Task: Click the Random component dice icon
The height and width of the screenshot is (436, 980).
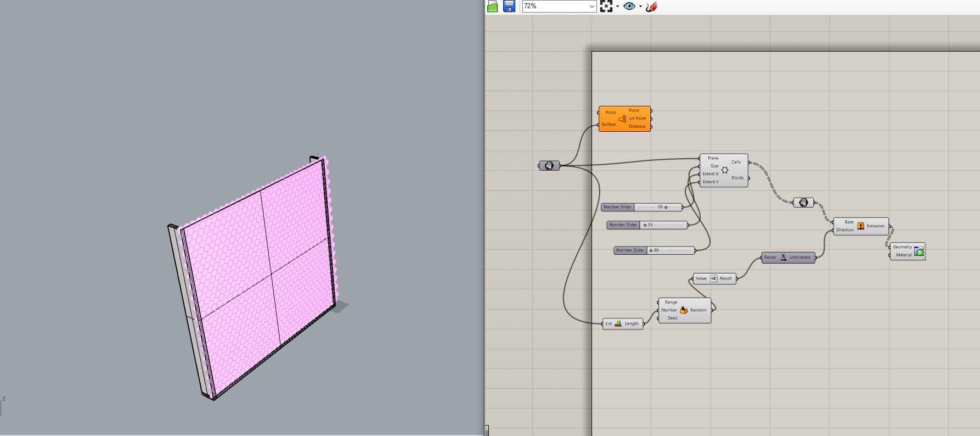Action: (x=684, y=310)
